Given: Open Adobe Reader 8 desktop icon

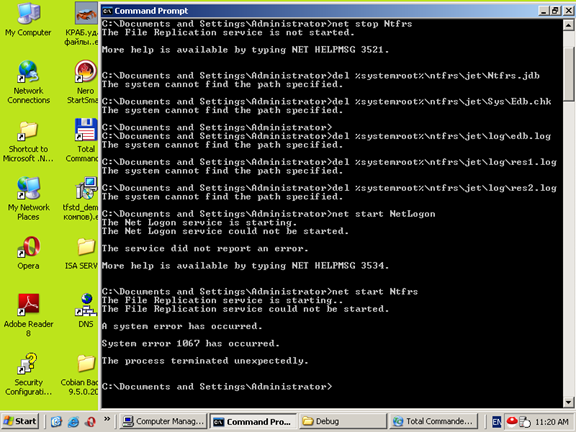Looking at the screenshot, I should coord(28,315).
